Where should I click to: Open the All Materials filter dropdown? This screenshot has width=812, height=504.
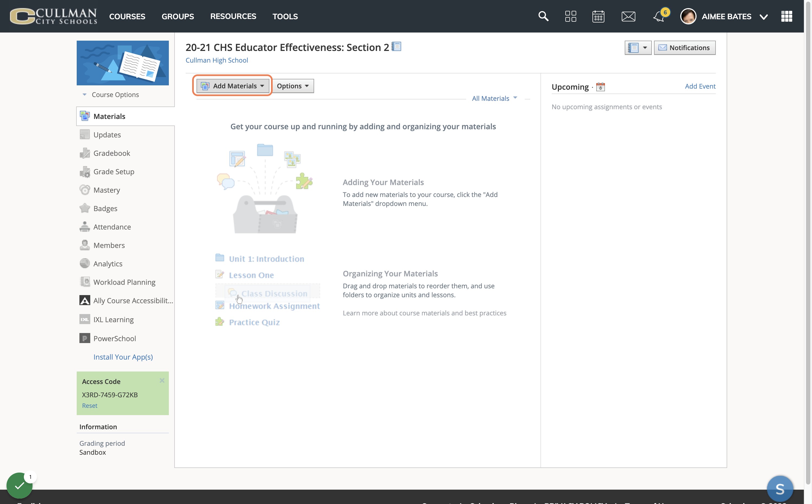(x=494, y=98)
